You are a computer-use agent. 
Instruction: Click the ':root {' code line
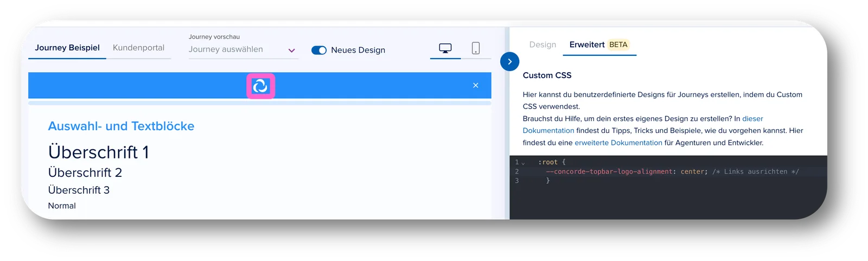click(552, 162)
